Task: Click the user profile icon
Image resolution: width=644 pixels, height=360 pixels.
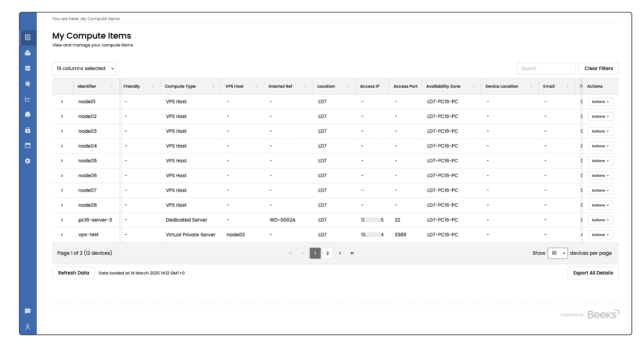Action: coord(28,327)
